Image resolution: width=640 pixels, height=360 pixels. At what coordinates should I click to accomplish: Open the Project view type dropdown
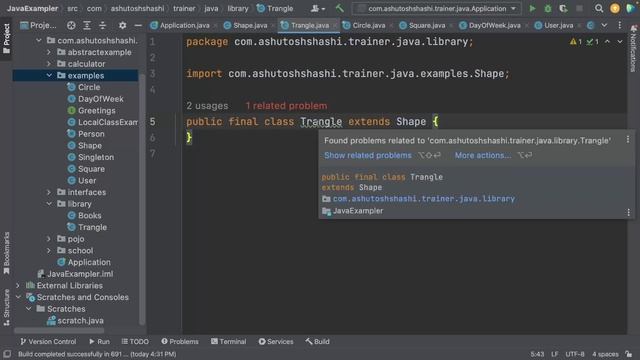pyautogui.click(x=38, y=25)
